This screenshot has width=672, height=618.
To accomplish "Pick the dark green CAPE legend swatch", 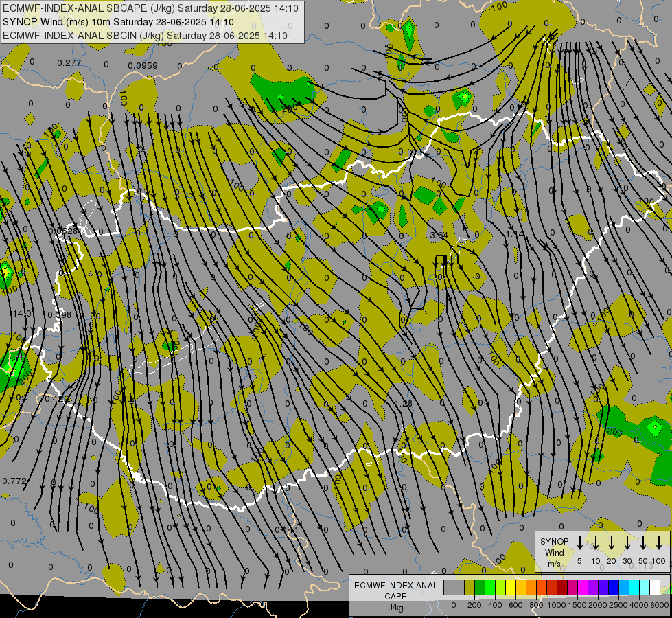I will click(480, 587).
